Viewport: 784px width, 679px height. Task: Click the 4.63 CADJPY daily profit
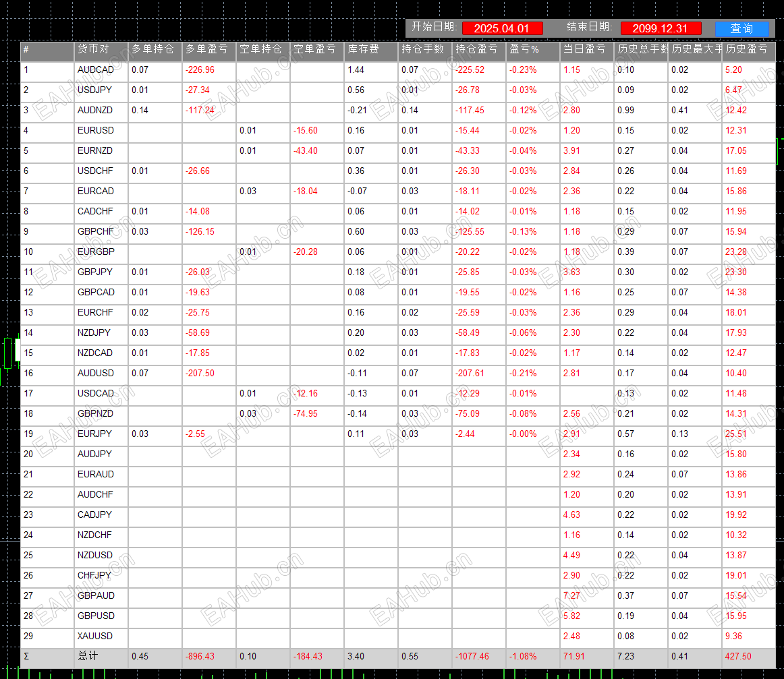pyautogui.click(x=572, y=515)
